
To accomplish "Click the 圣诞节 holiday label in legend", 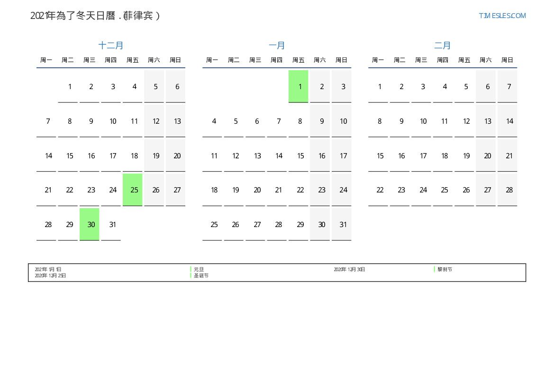I will click(x=201, y=275).
